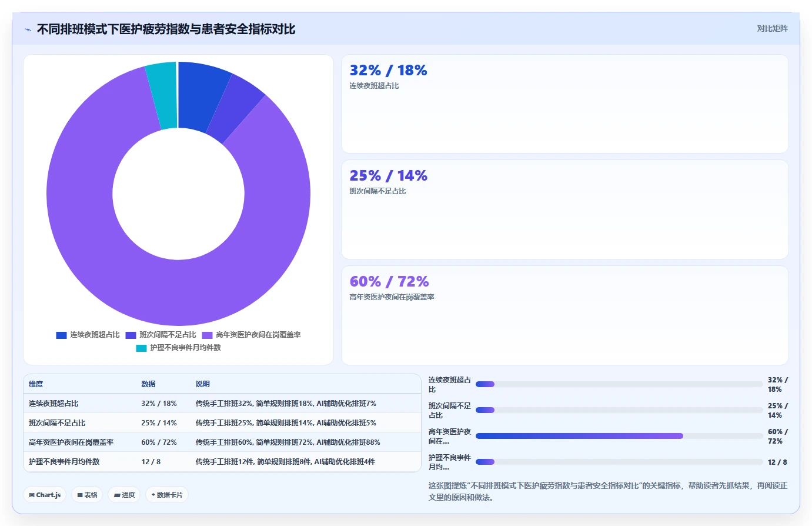Select the 进度 tag chip
Screen dimensions: 812x526
click(x=125, y=495)
